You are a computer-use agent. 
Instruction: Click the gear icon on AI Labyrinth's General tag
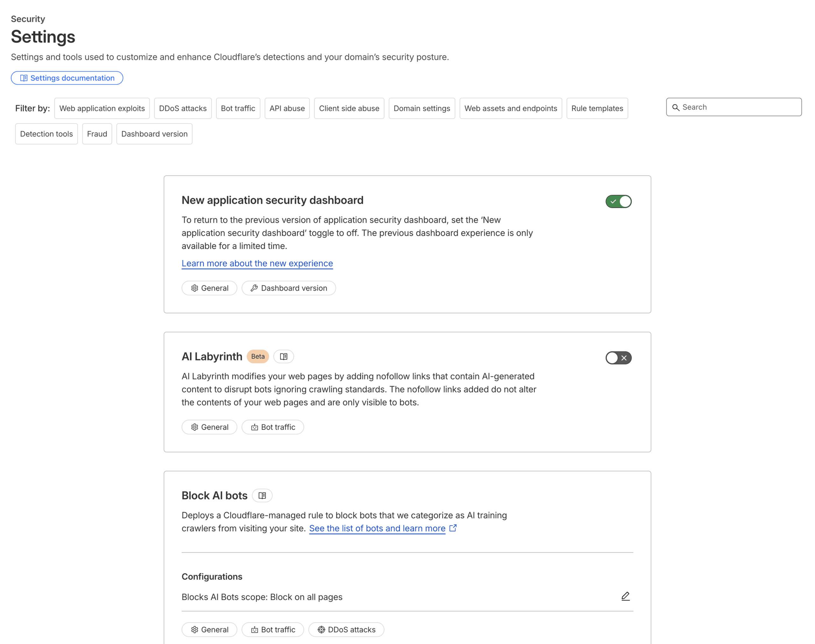[x=195, y=427]
